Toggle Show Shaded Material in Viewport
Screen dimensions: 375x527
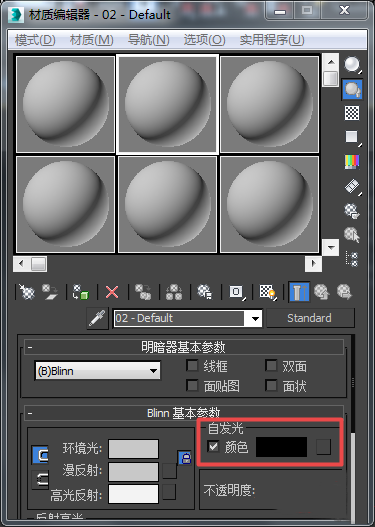tap(268, 292)
